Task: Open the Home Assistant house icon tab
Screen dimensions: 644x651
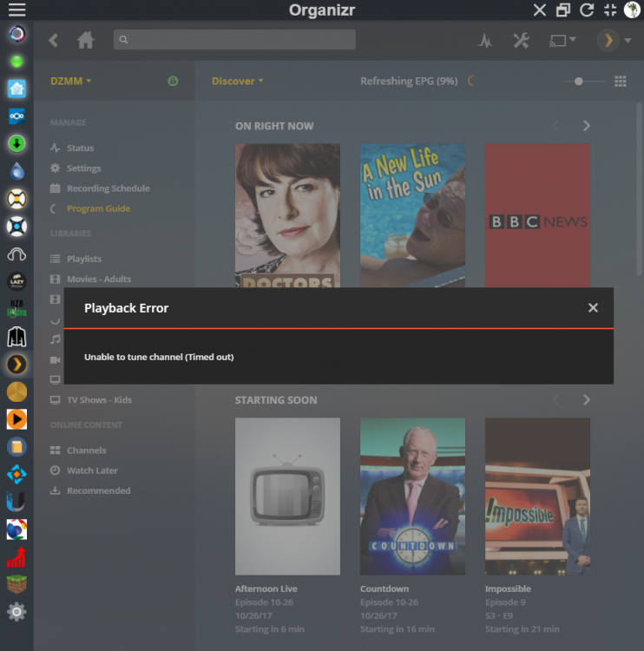Action: click(x=16, y=89)
